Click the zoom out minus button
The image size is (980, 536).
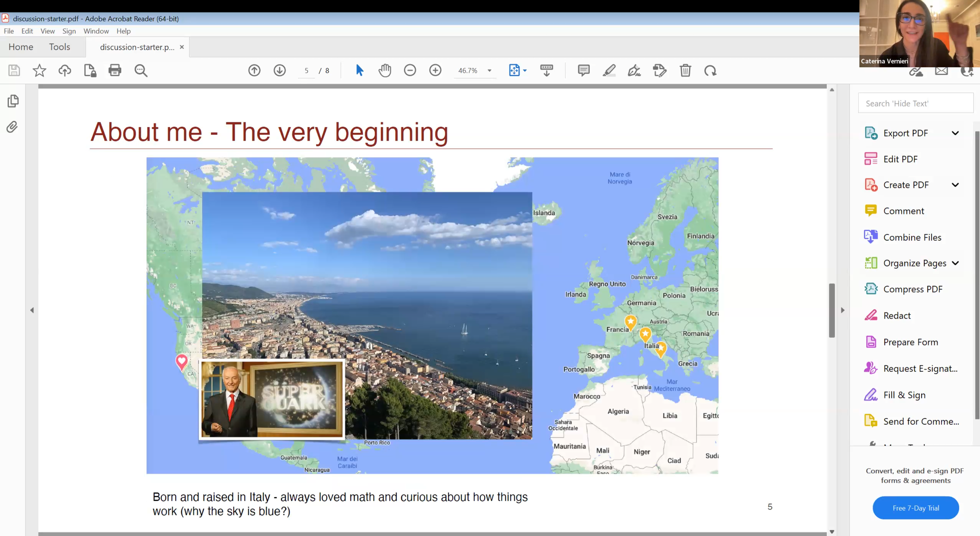point(410,71)
